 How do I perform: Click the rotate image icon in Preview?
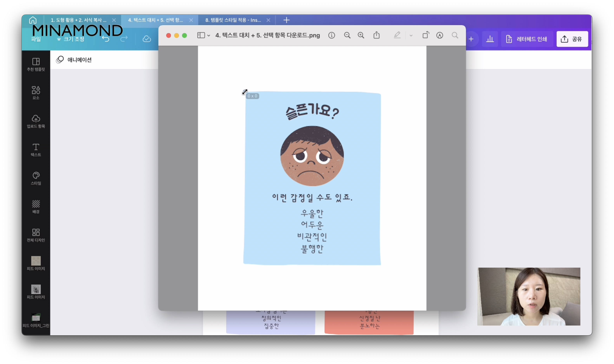pos(425,35)
